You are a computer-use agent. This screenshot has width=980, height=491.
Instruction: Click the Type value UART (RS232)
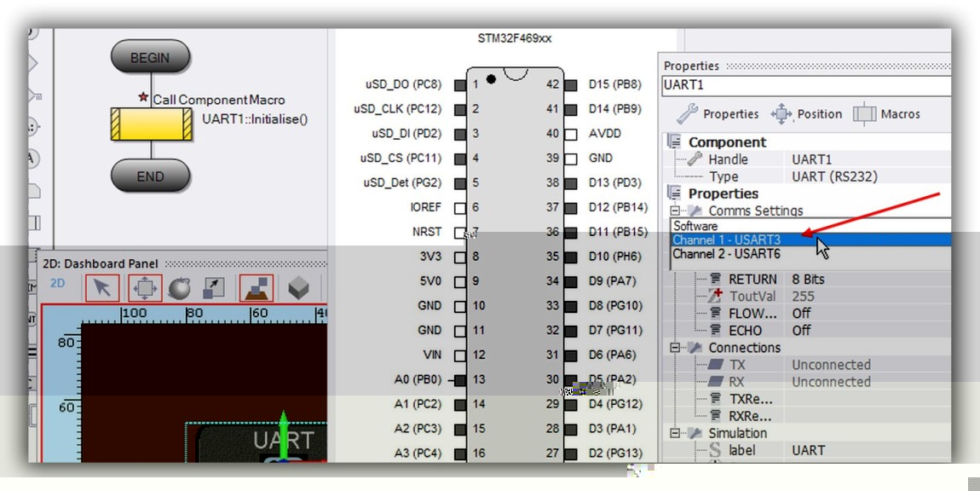(869, 176)
